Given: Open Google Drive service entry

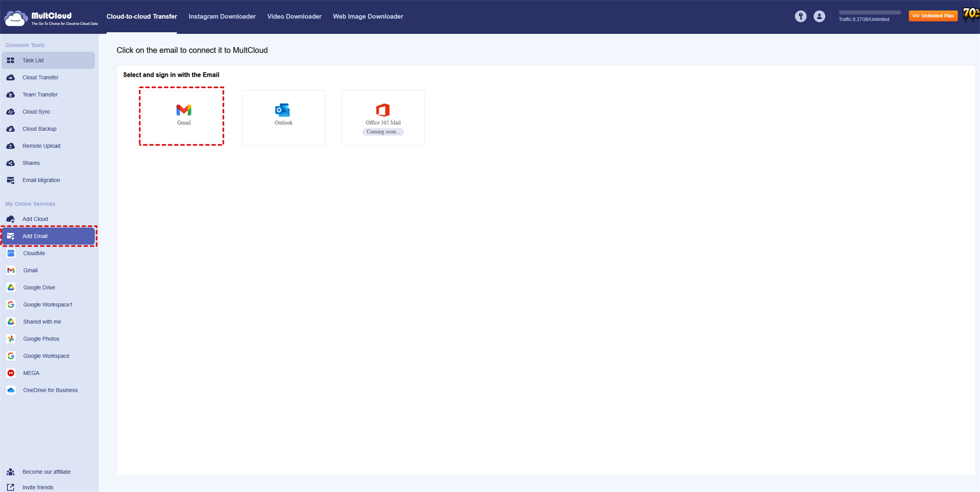Looking at the screenshot, I should (x=48, y=287).
